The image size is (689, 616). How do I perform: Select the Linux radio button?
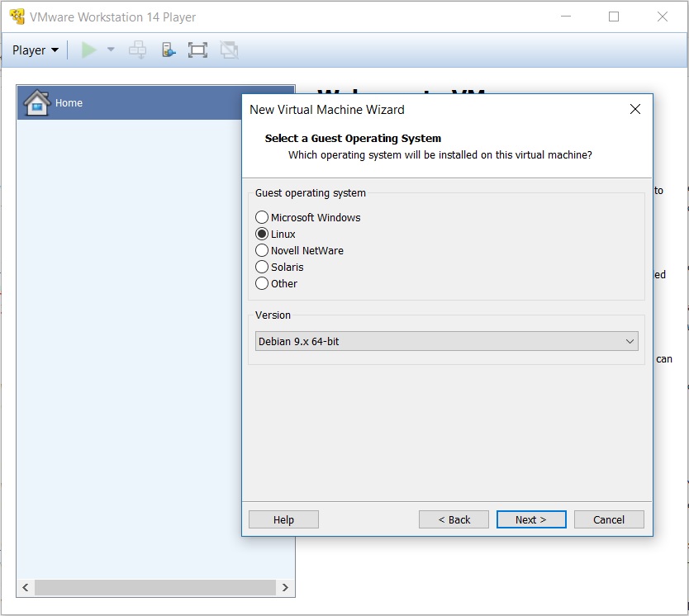pos(261,234)
